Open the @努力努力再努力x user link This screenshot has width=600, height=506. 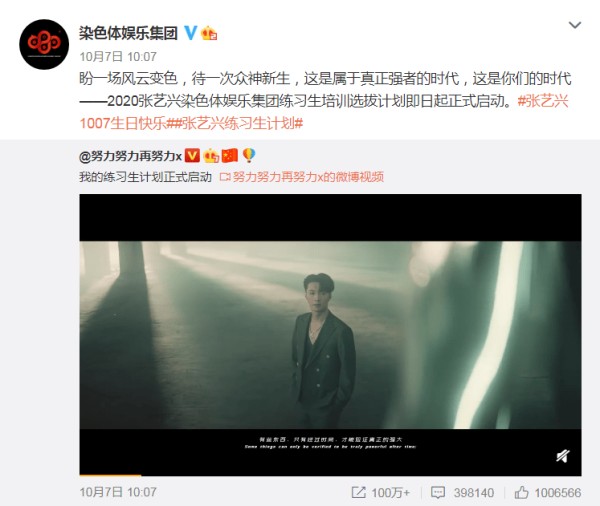(x=130, y=156)
